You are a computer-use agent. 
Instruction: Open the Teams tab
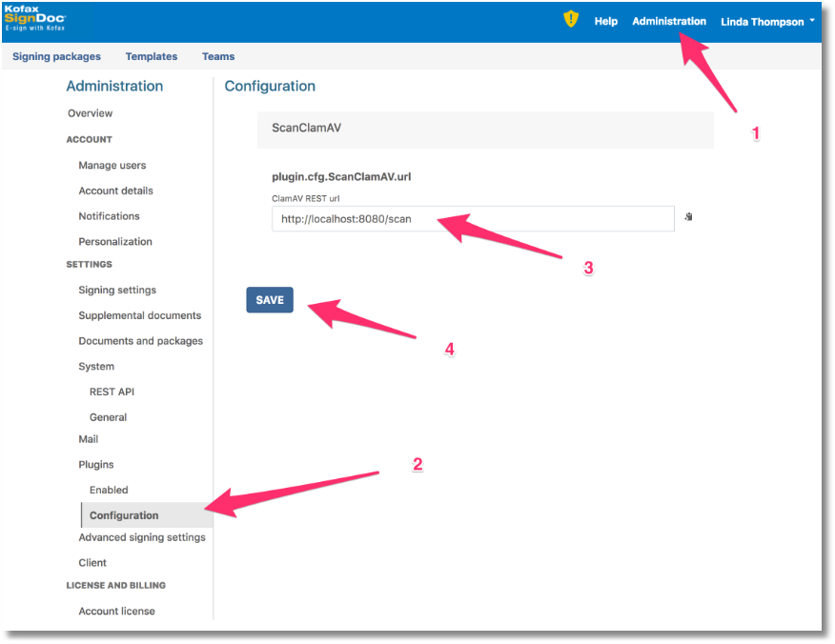coord(218,57)
